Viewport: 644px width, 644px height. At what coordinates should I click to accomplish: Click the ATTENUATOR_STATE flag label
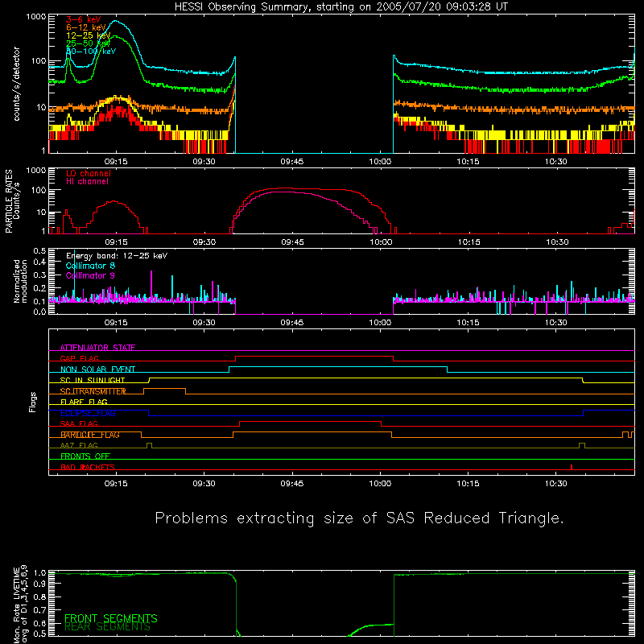click(97, 348)
